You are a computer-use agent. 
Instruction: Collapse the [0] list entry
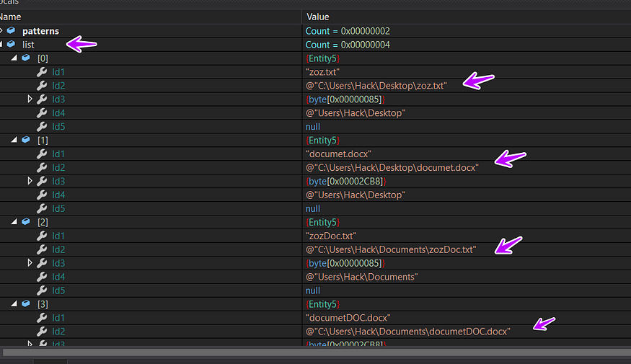[14, 58]
